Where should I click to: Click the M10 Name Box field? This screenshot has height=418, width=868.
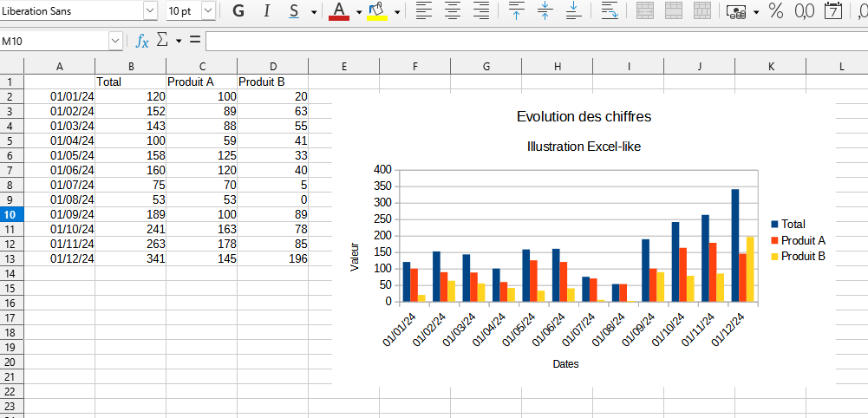click(55, 41)
